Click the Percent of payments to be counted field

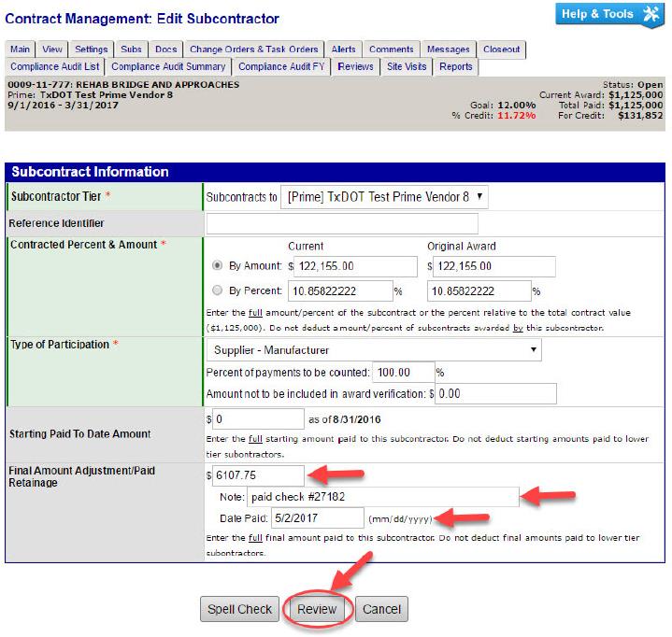(x=403, y=372)
